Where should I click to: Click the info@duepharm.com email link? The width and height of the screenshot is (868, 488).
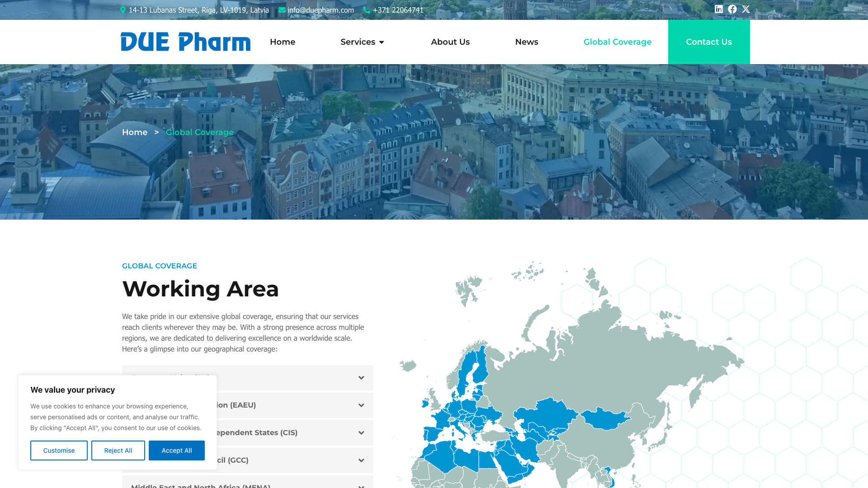tap(321, 10)
